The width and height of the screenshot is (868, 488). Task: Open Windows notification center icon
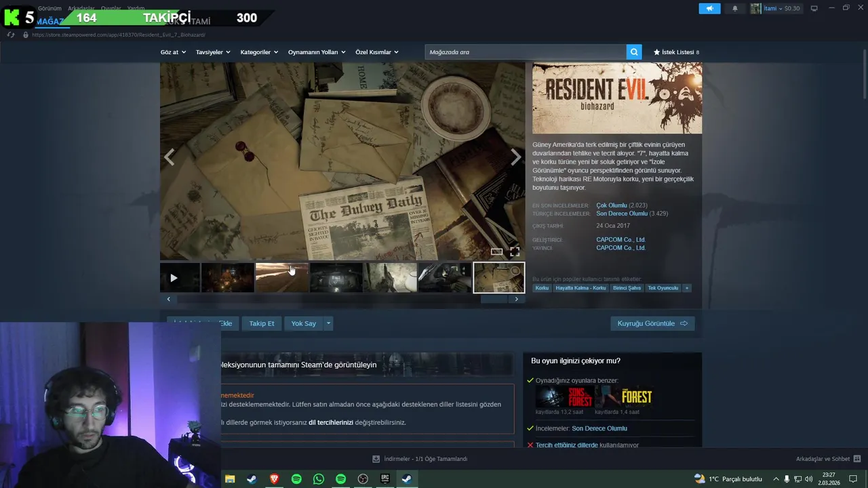[x=853, y=479]
